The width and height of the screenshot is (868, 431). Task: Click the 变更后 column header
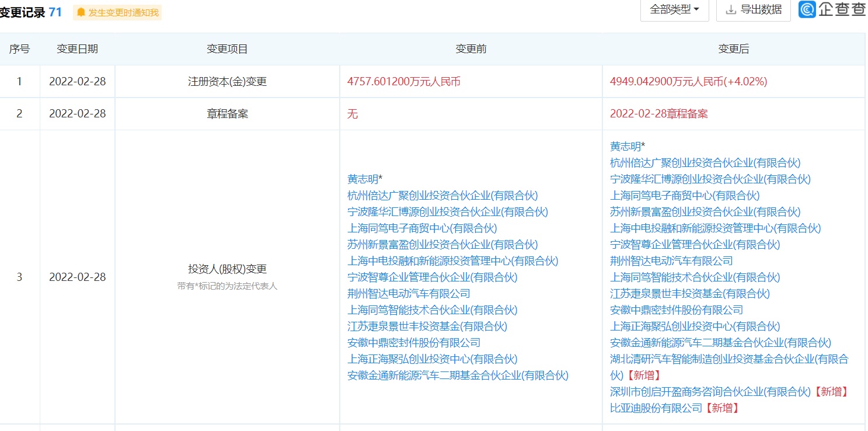click(733, 49)
